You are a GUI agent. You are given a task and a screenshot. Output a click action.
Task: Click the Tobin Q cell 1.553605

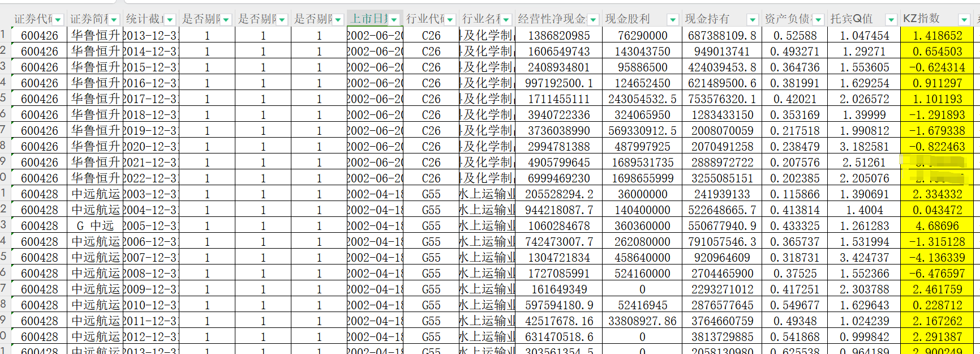pyautogui.click(x=863, y=67)
